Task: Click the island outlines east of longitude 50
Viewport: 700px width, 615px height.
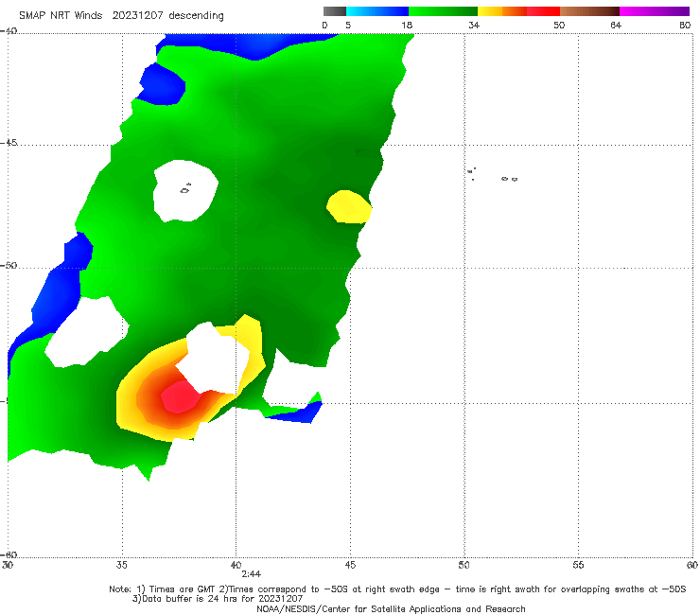Action: (493, 175)
